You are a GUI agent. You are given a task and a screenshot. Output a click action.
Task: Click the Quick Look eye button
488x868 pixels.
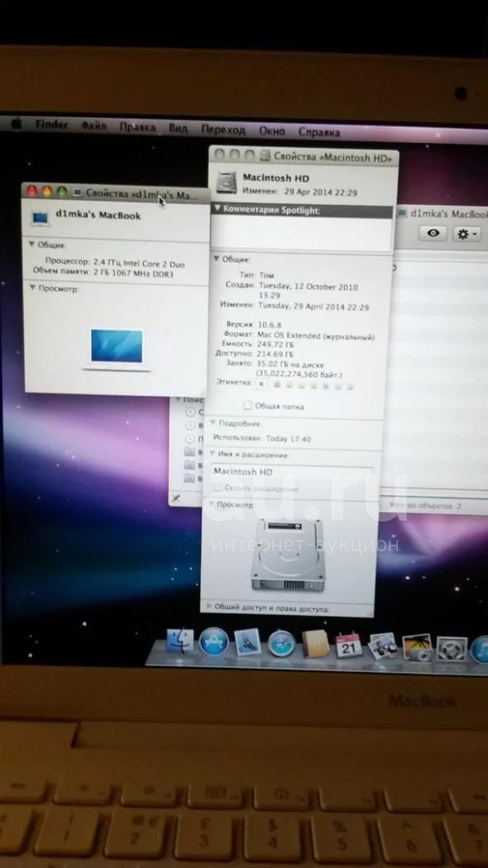(433, 234)
